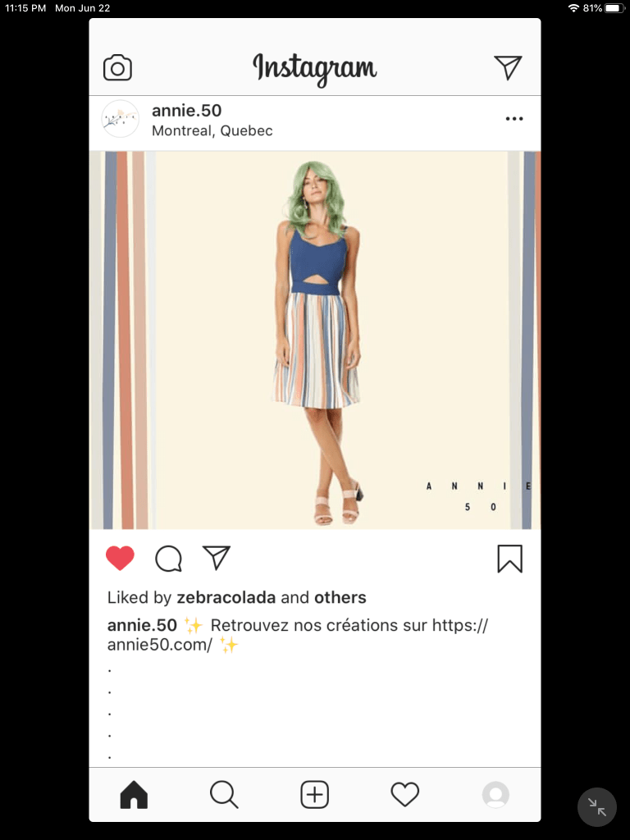Open the three-dot post options menu
This screenshot has height=840, width=630.
point(514,119)
